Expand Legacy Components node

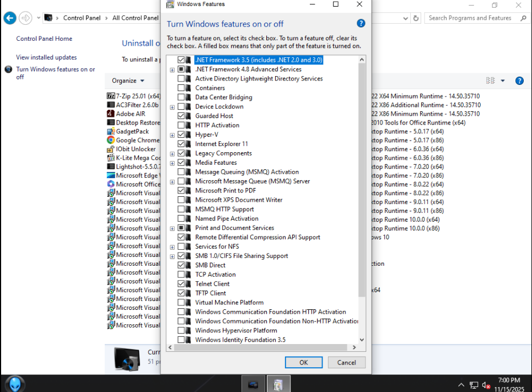click(173, 154)
